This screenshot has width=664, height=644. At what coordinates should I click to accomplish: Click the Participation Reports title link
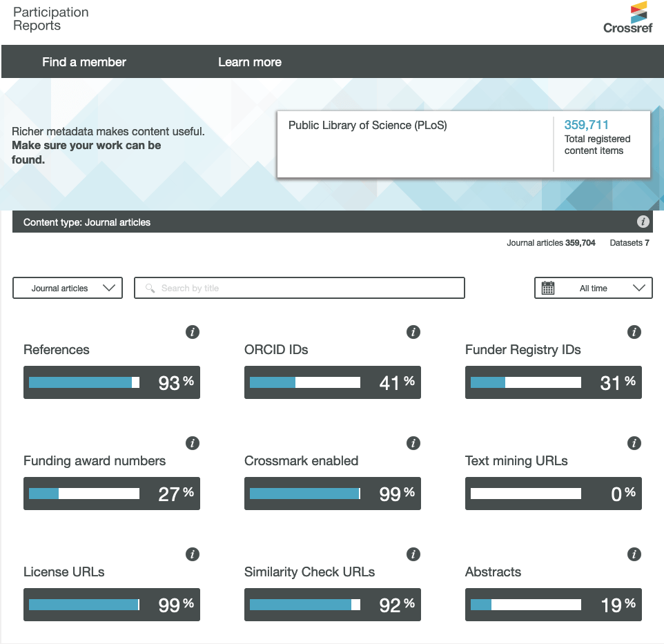tap(51, 19)
